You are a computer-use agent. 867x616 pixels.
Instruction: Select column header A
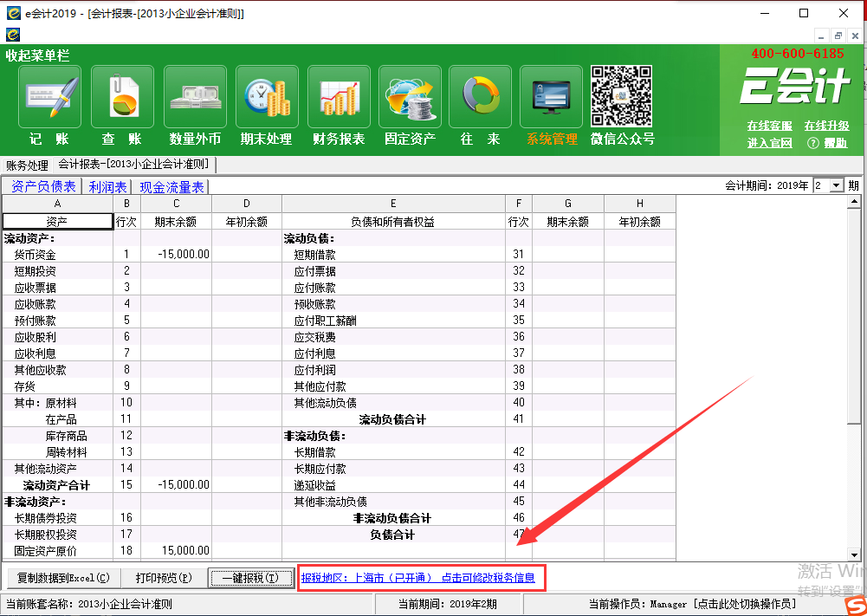(x=57, y=204)
